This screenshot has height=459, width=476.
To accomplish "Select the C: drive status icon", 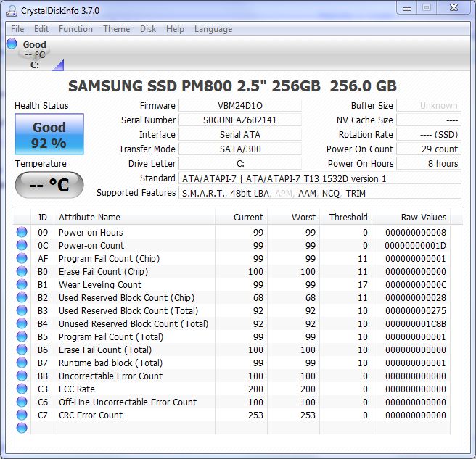I will pos(12,44).
